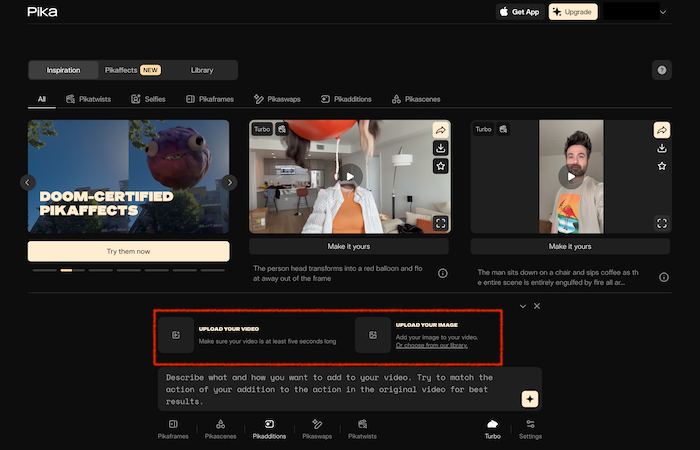Share the red balloon video
This screenshot has height=450, width=700.
441,130
